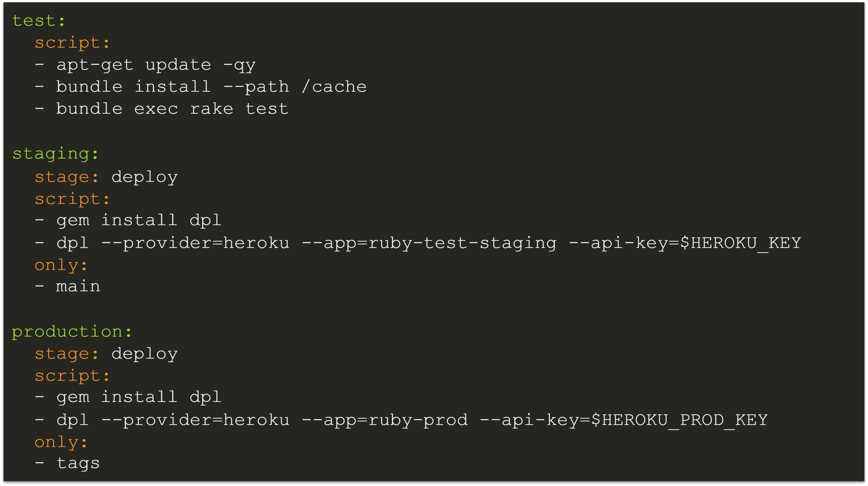This screenshot has width=868, height=486.
Task: Click the apt-get update -qy line
Action: click(x=145, y=65)
